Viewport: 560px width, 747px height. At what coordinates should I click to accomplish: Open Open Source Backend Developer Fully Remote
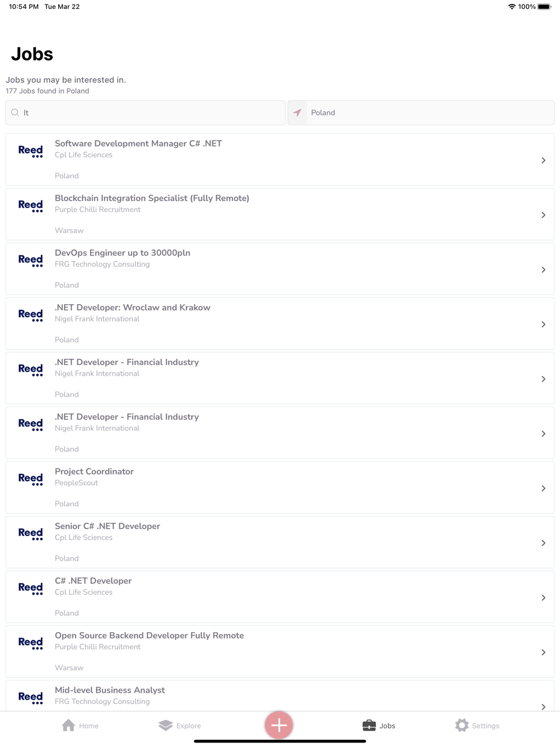tap(280, 652)
